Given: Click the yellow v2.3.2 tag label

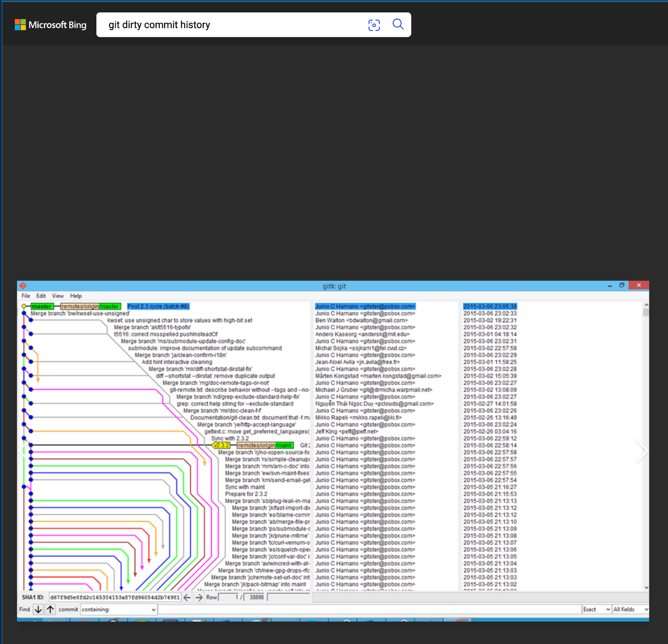Looking at the screenshot, I should [221, 445].
